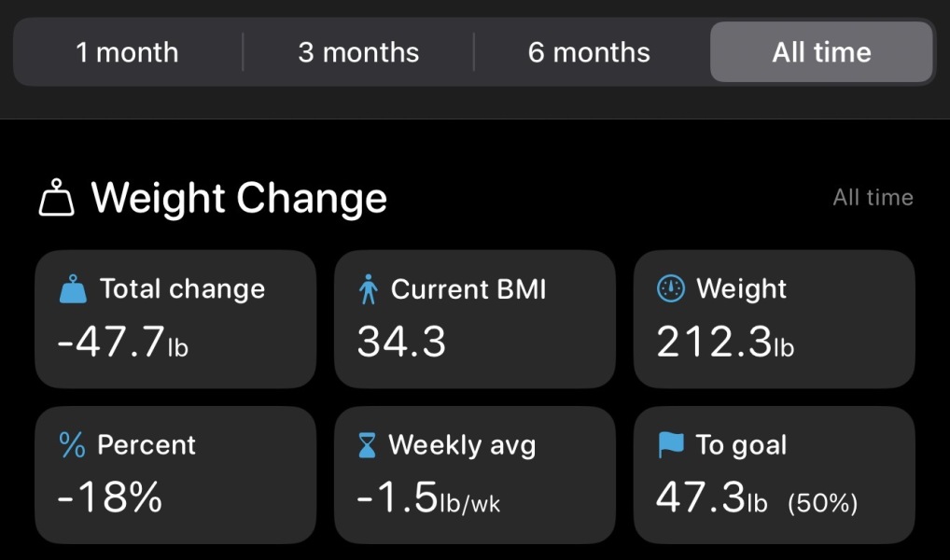Open details from the All time label

[873, 197]
